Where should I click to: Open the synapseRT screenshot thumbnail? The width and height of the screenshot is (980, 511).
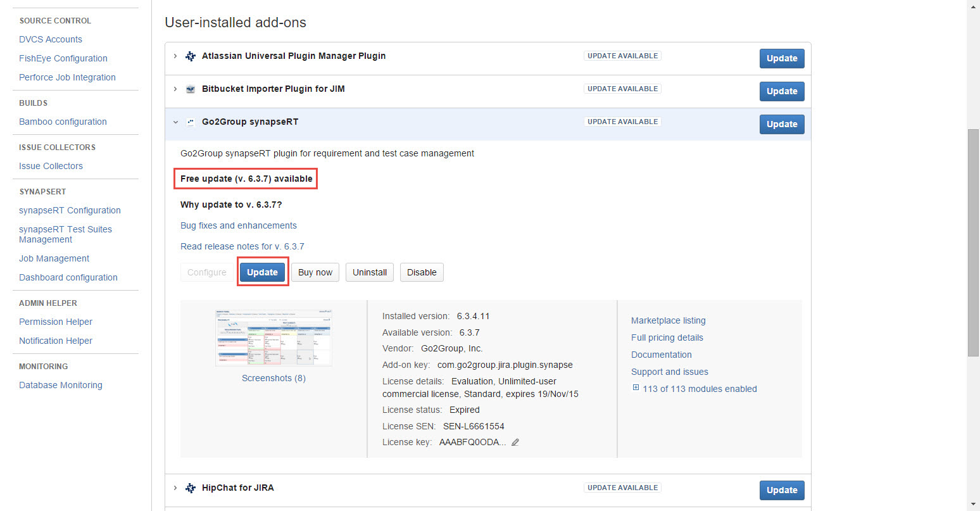tap(273, 338)
